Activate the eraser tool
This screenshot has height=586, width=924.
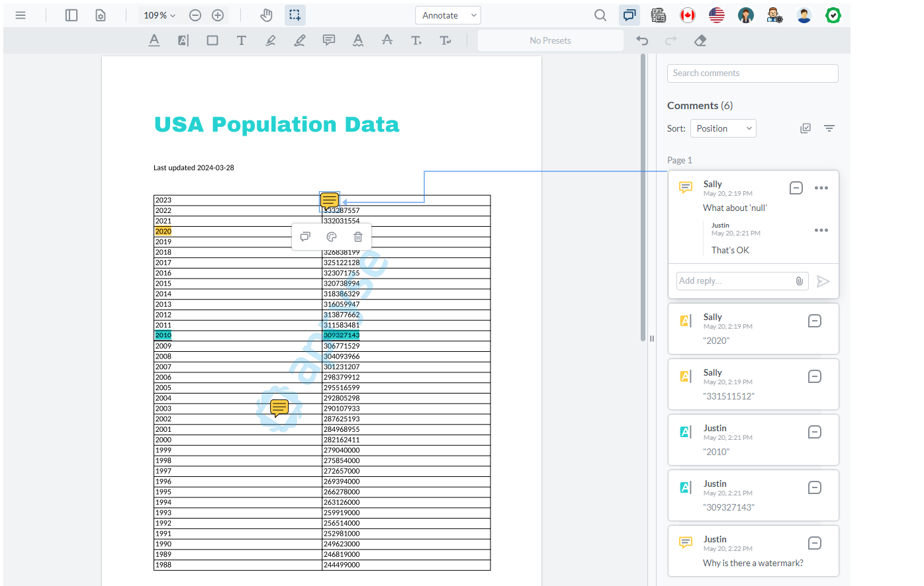(x=700, y=40)
